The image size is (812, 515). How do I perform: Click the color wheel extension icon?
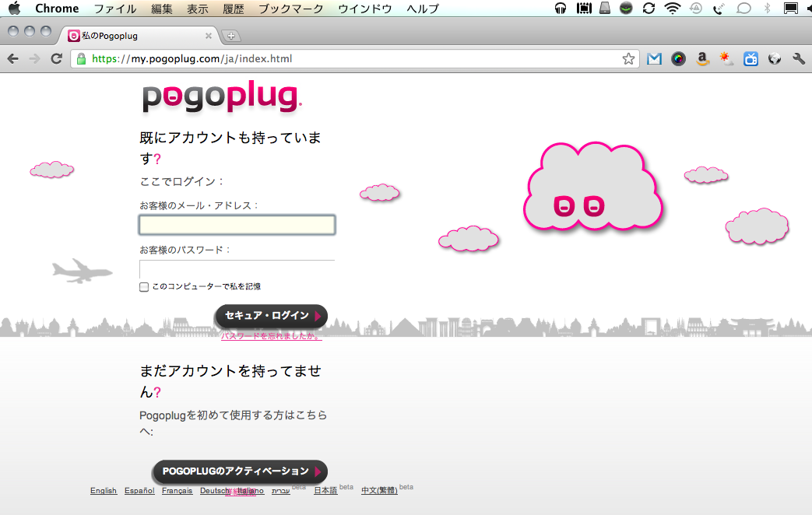tap(678, 59)
